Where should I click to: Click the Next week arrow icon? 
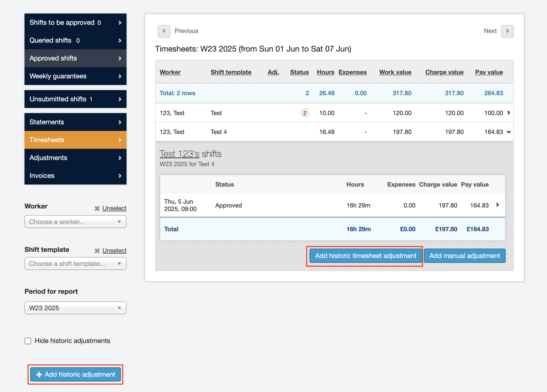[507, 31]
